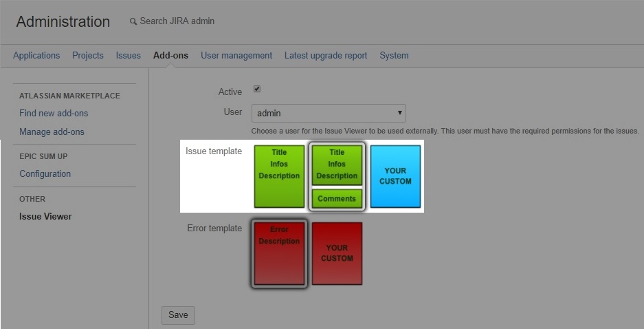This screenshot has height=329, width=644.
Task: Click in Search JIRA admin field
Action: coord(177,21)
